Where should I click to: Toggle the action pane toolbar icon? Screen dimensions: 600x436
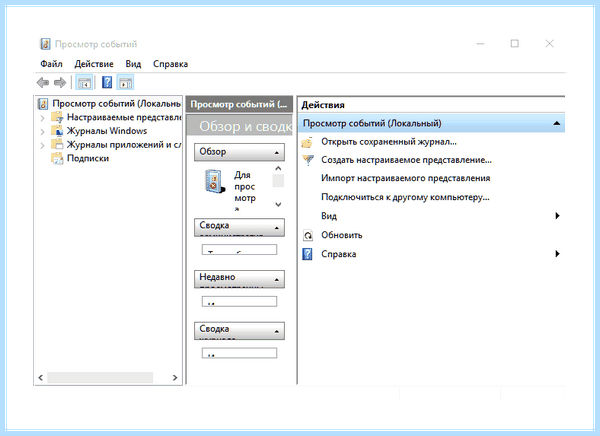(x=126, y=82)
